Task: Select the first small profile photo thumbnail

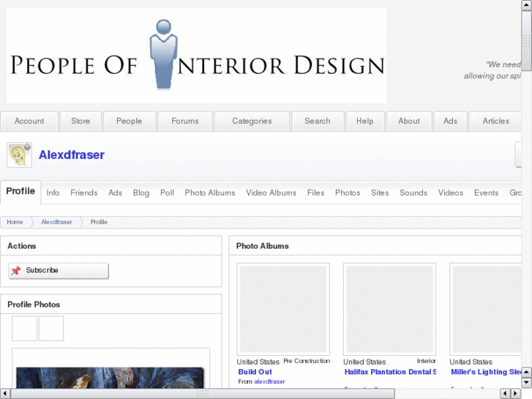Action: pyautogui.click(x=24, y=329)
